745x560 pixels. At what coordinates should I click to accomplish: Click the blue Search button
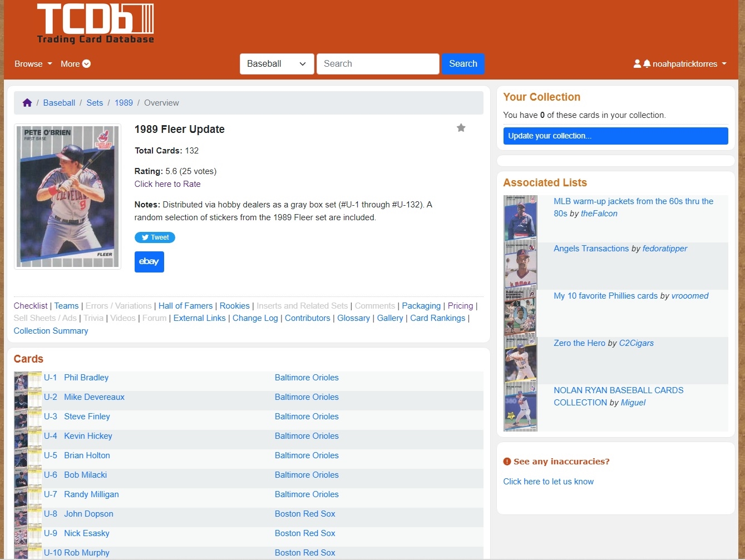click(x=463, y=64)
